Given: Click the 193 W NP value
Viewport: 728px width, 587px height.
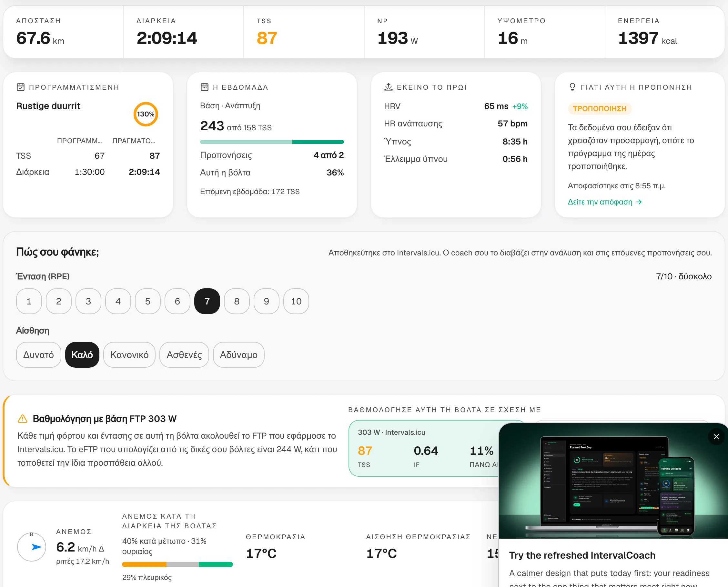Looking at the screenshot, I should point(398,38).
